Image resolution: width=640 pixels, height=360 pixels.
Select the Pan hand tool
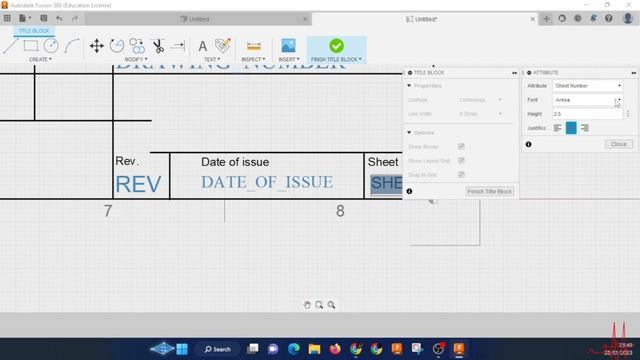(307, 305)
